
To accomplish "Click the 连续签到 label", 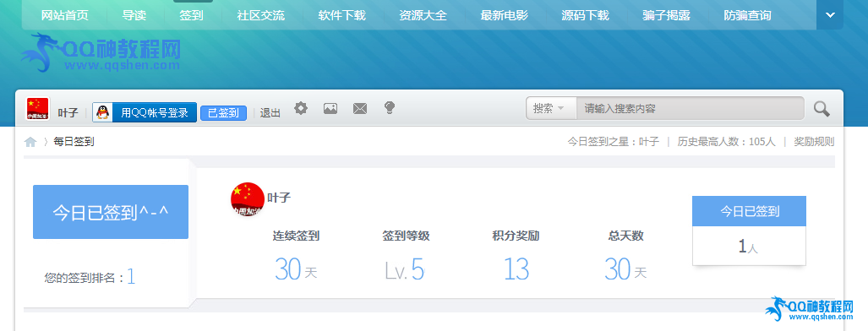I will pyautogui.click(x=296, y=236).
